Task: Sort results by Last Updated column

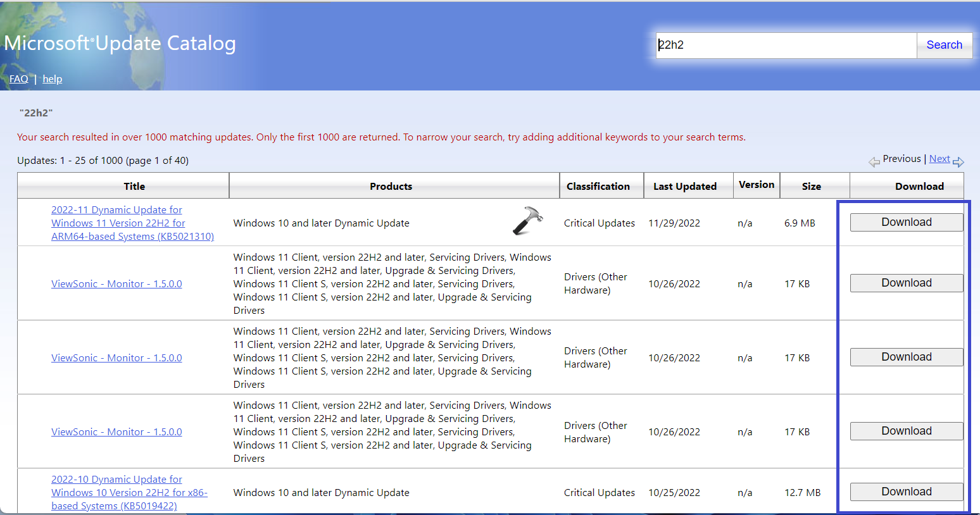Action: [x=684, y=186]
